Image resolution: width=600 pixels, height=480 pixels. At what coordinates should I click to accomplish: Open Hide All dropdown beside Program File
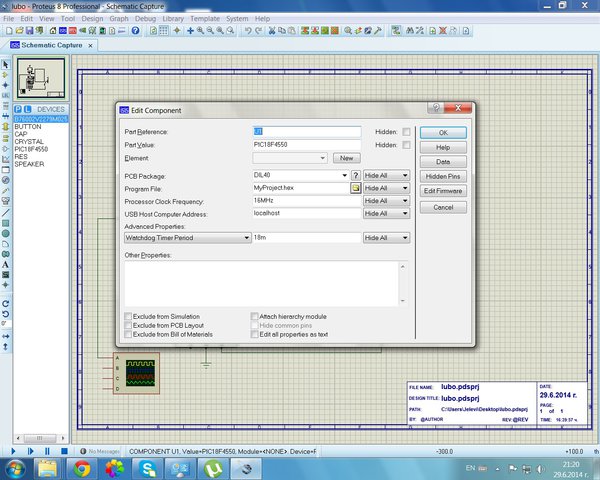[x=386, y=188]
